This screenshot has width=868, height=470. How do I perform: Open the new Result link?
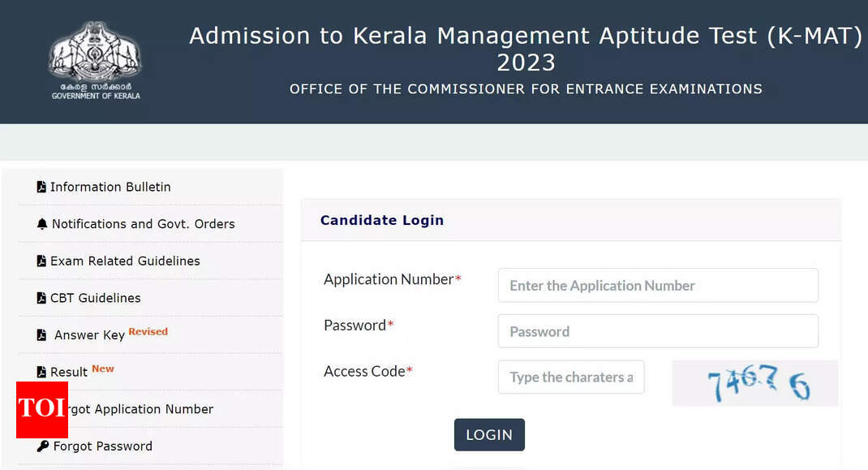click(68, 372)
